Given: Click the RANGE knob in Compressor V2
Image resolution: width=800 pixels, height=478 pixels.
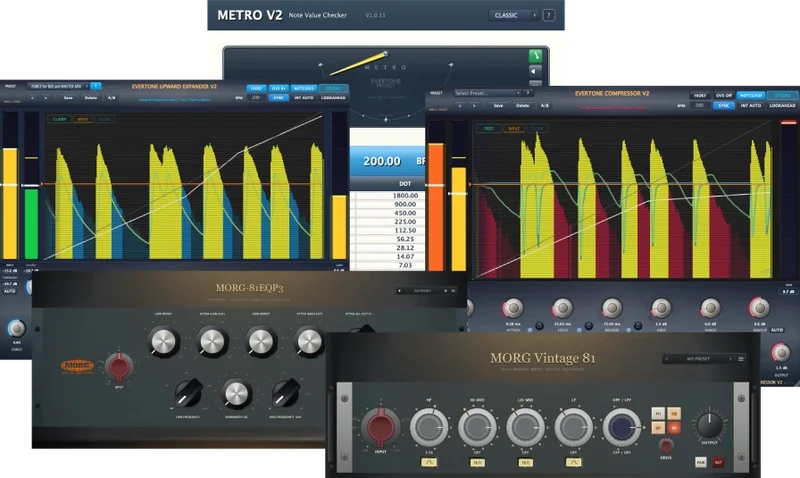Looking at the screenshot, I should click(710, 308).
